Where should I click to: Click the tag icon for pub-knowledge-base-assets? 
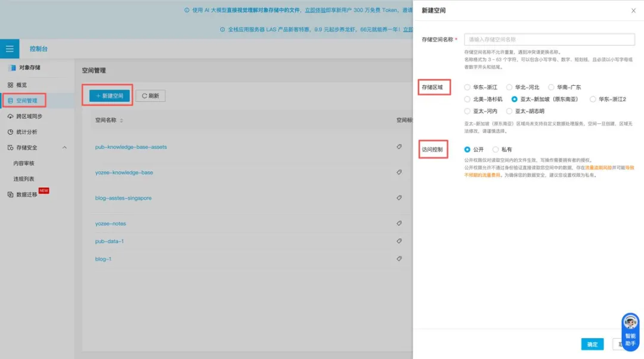399,147
